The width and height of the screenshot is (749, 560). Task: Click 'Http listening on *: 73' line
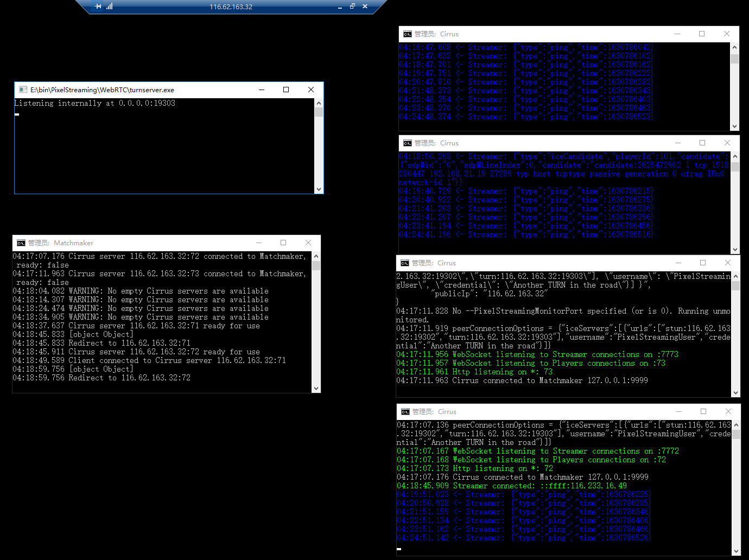coord(474,372)
